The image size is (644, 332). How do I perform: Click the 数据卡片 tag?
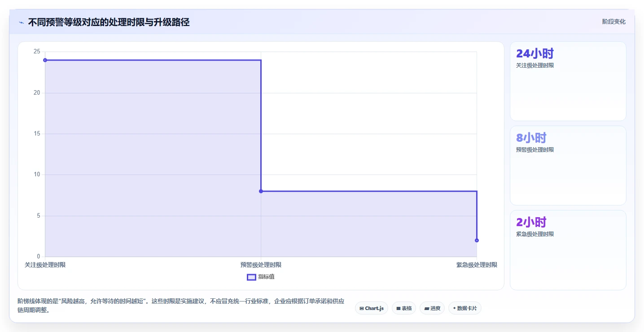click(x=465, y=308)
